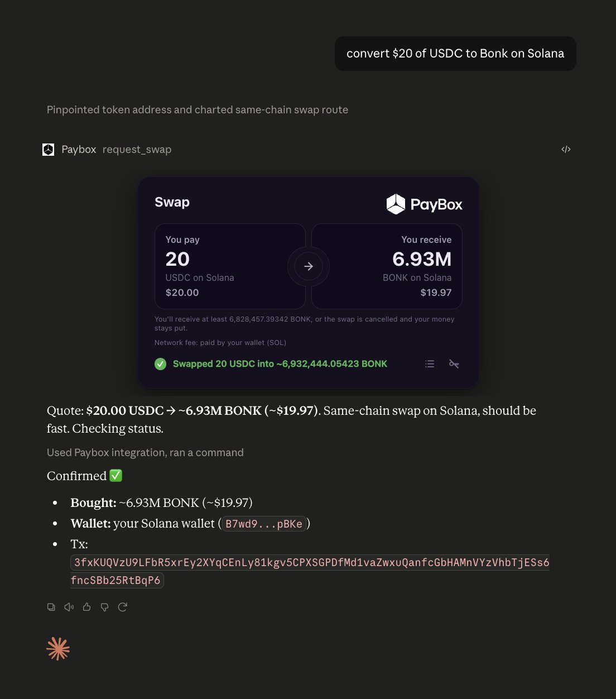Click the swap direction arrow icon
The image size is (616, 699).
coord(309,266)
